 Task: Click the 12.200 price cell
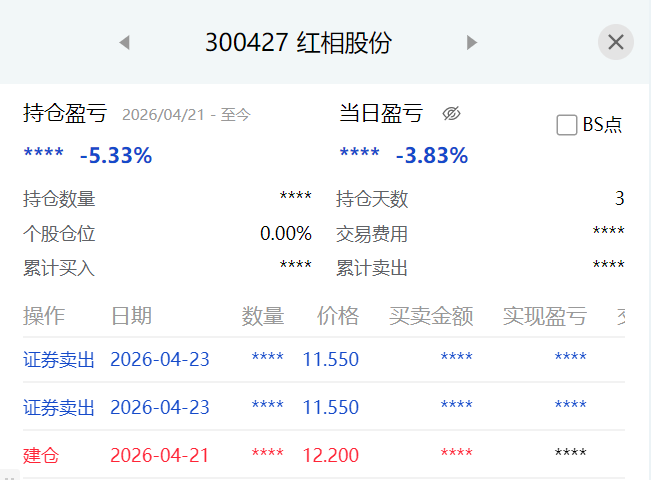[x=331, y=455]
